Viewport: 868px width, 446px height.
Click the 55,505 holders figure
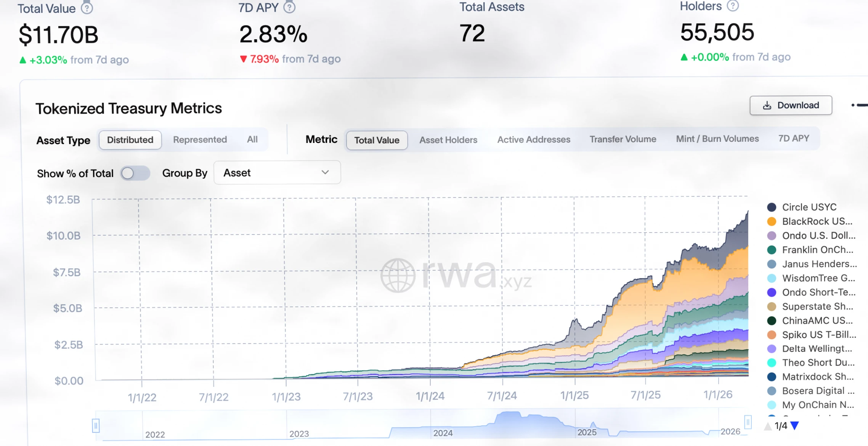(x=717, y=32)
